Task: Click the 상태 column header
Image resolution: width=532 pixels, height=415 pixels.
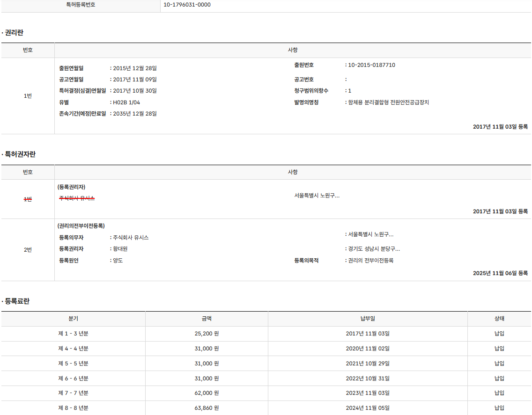Action: pos(499,319)
